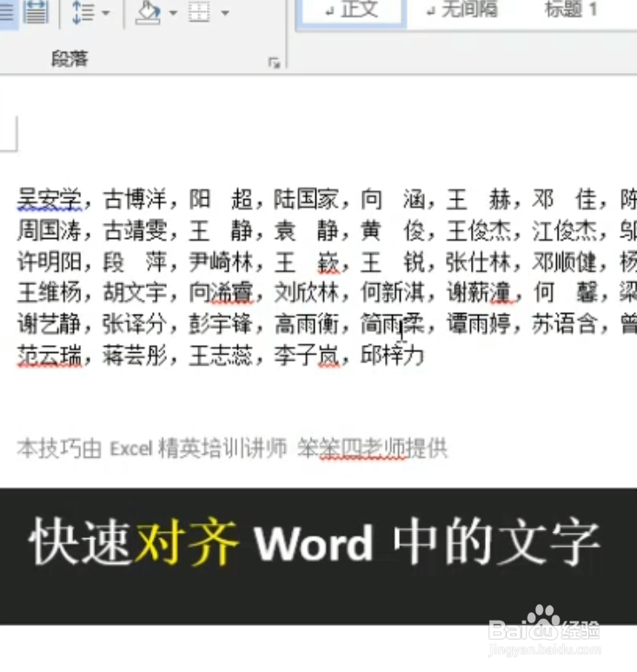Screen dimensions: 637x672
Task: Click the name 尹崎林
Action: coord(221,262)
